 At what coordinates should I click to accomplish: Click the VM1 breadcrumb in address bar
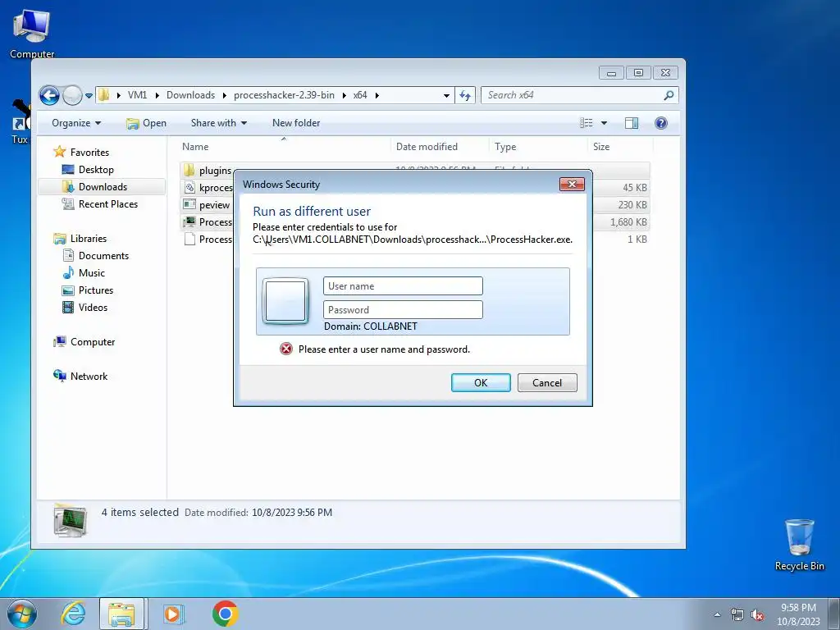[x=137, y=95]
